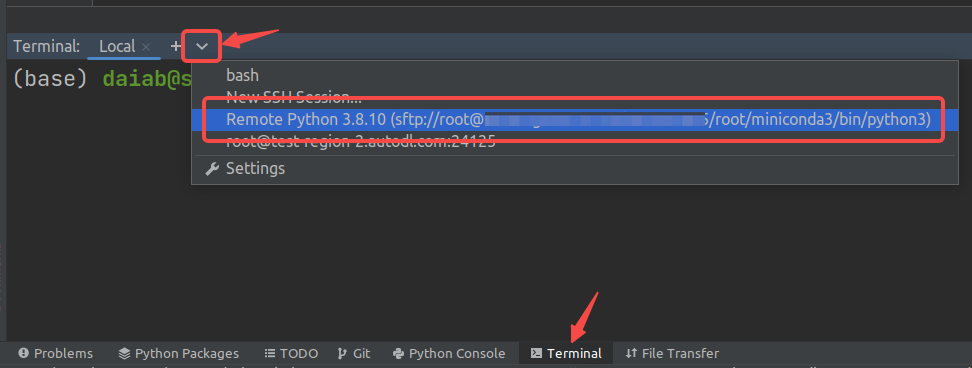This screenshot has height=368, width=972.
Task: Open the new terminal session dropdown chevron
Action: [x=202, y=46]
